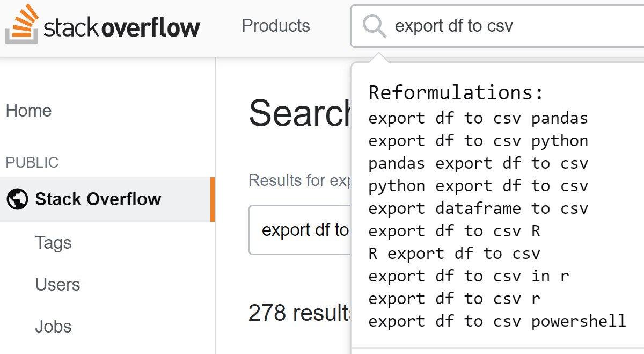
Task: Choose 'export df to csv powershell' suggestion
Action: (x=497, y=321)
